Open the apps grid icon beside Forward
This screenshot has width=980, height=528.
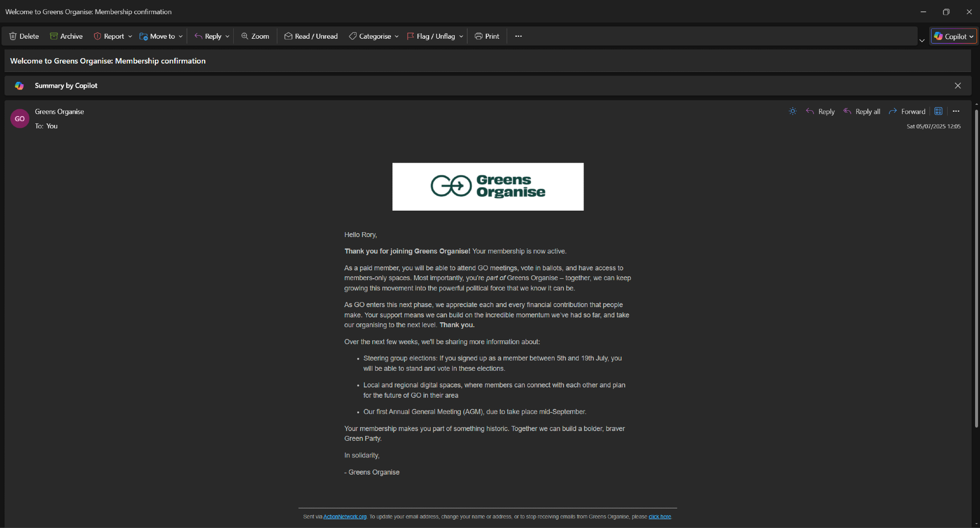(938, 111)
